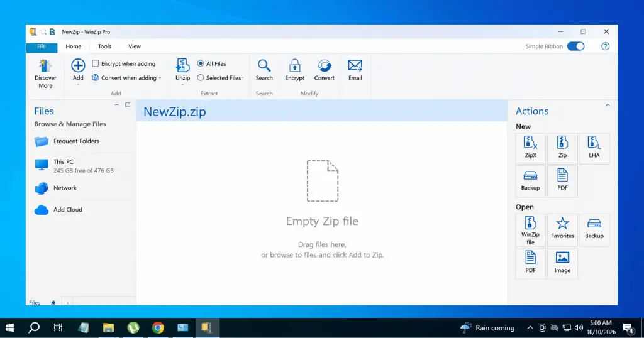This screenshot has width=644, height=338.
Task: Open the File menu tab
Action: click(x=42, y=46)
